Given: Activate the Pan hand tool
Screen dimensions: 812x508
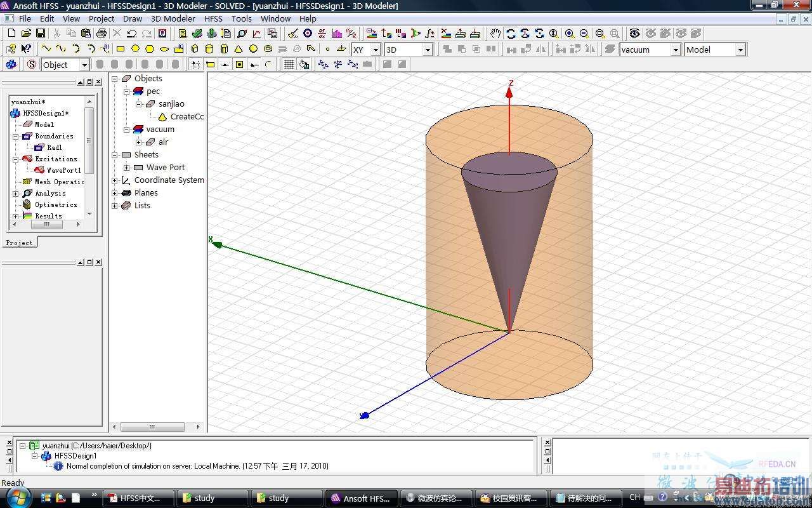Looking at the screenshot, I should coord(495,33).
